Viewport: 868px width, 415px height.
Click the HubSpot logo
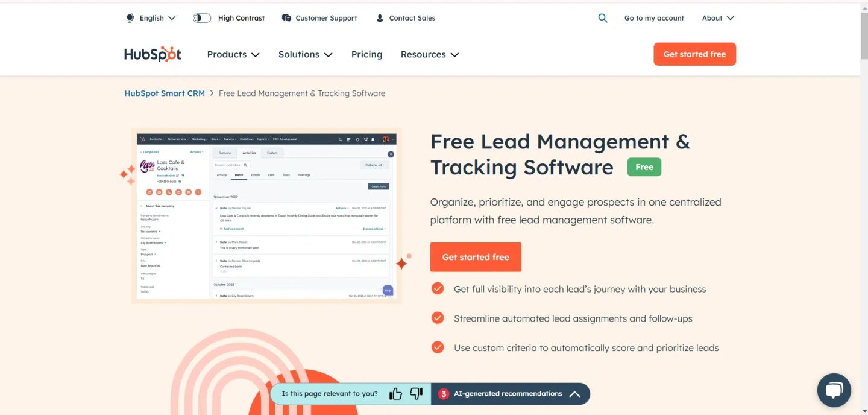[153, 54]
